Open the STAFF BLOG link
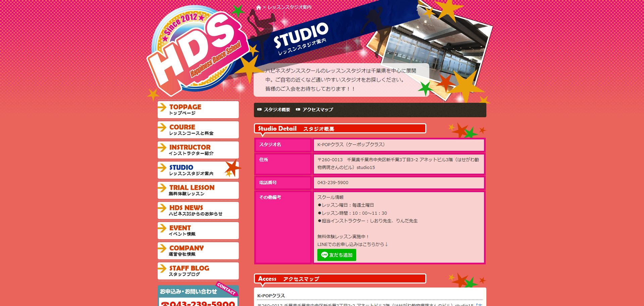The height and width of the screenshot is (306, 644). point(198,271)
